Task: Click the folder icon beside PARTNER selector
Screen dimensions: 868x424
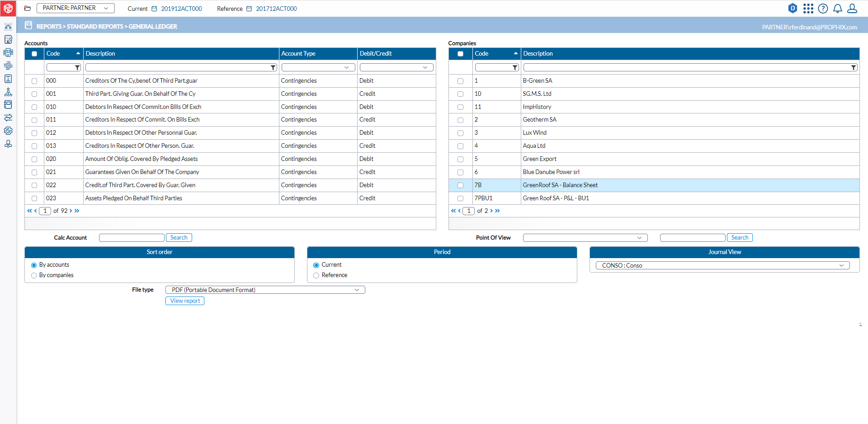Action: tap(28, 9)
